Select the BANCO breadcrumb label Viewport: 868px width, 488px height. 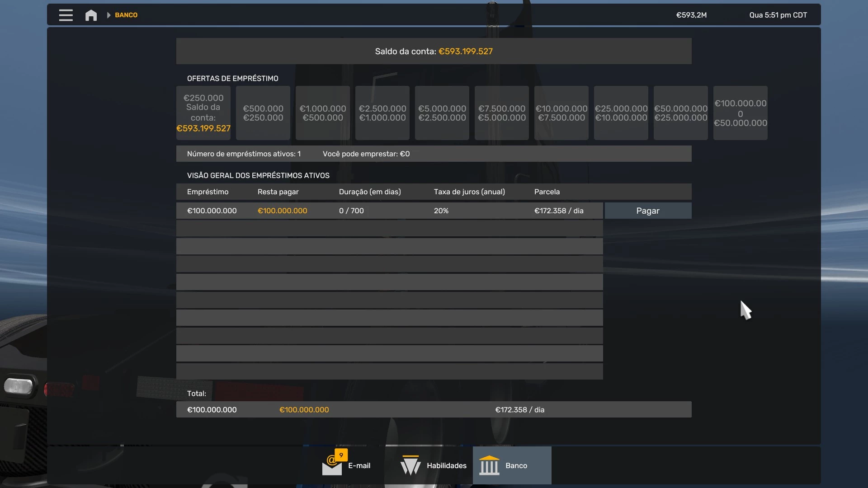click(125, 15)
